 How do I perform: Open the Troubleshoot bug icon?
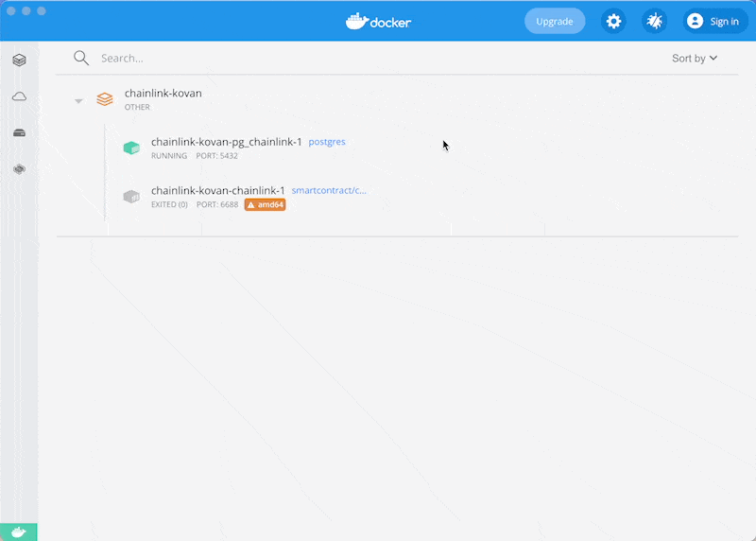point(654,21)
